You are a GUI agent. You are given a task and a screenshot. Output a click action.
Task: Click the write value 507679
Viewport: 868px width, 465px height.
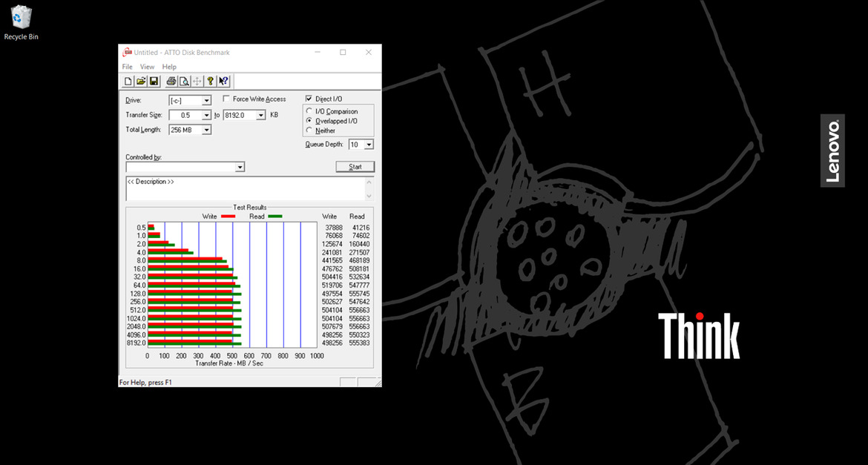coord(332,326)
